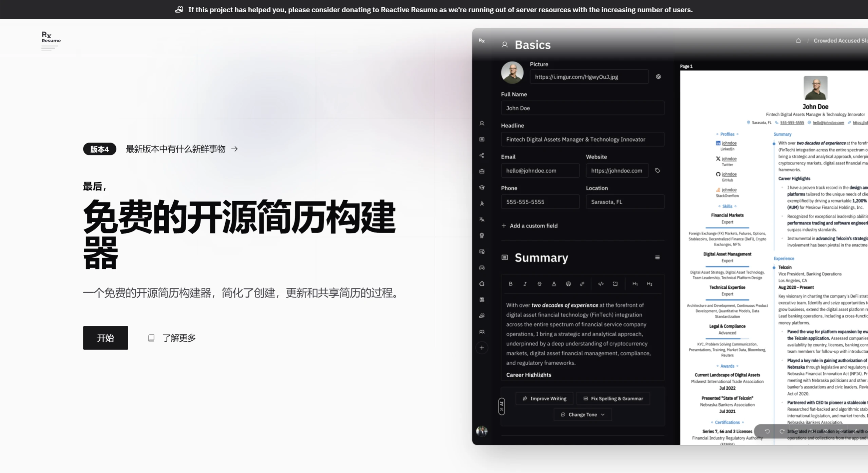Expand the Change Tone dropdown
This screenshot has width=868, height=473.
click(x=583, y=415)
